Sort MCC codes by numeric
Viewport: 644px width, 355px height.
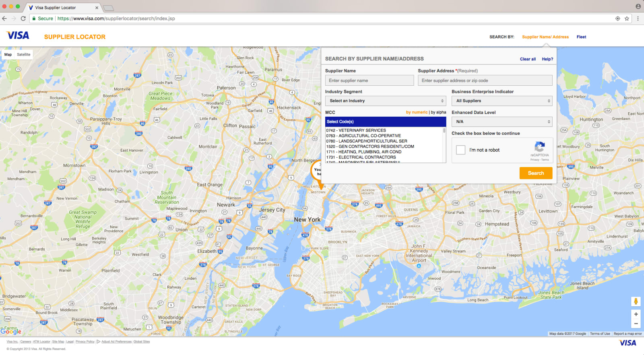417,112
